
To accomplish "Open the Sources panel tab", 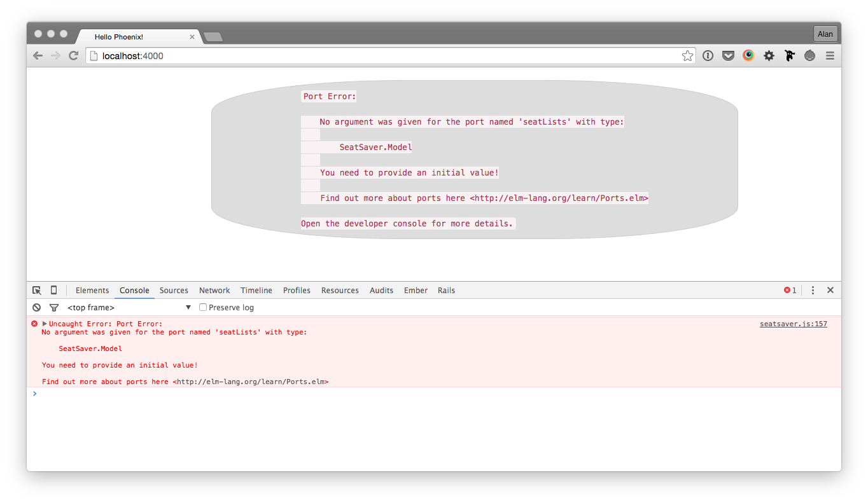I will click(174, 291).
